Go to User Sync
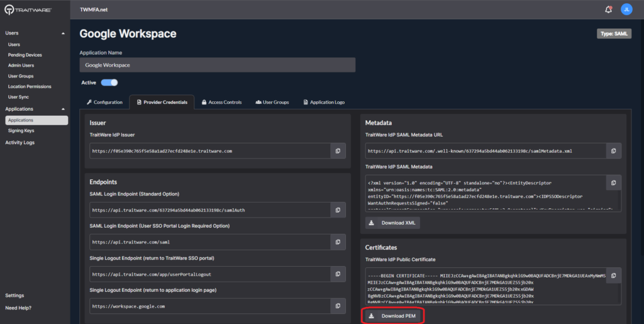The height and width of the screenshot is (324, 644). click(18, 97)
